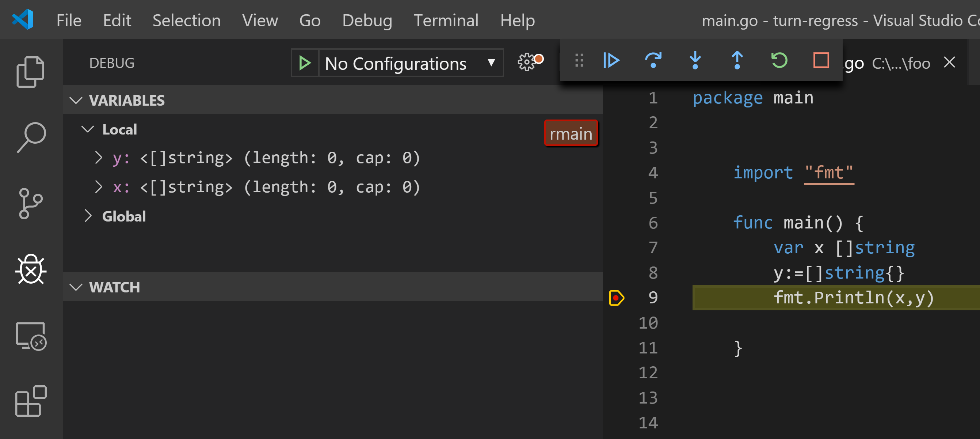Click the Step Into debug arrow

pyautogui.click(x=695, y=60)
